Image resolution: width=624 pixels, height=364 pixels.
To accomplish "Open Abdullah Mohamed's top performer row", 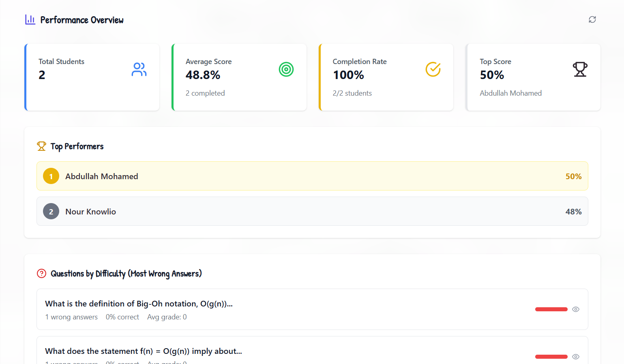I will pyautogui.click(x=312, y=176).
